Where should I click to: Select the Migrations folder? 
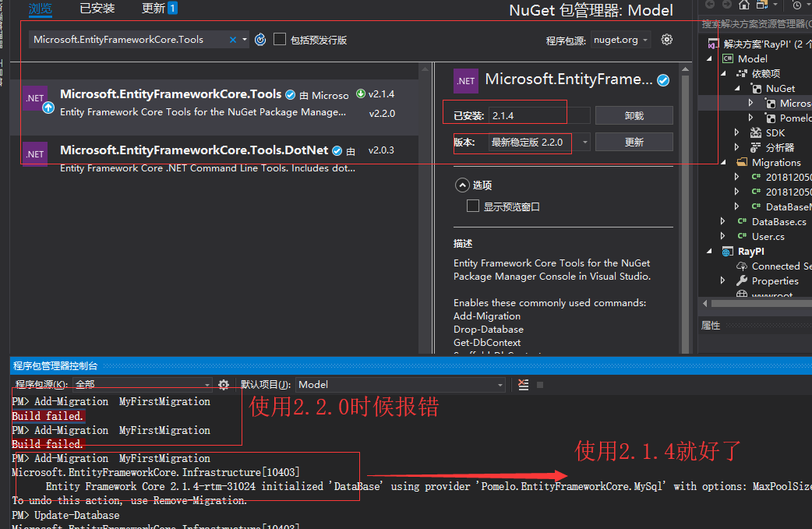(x=775, y=163)
